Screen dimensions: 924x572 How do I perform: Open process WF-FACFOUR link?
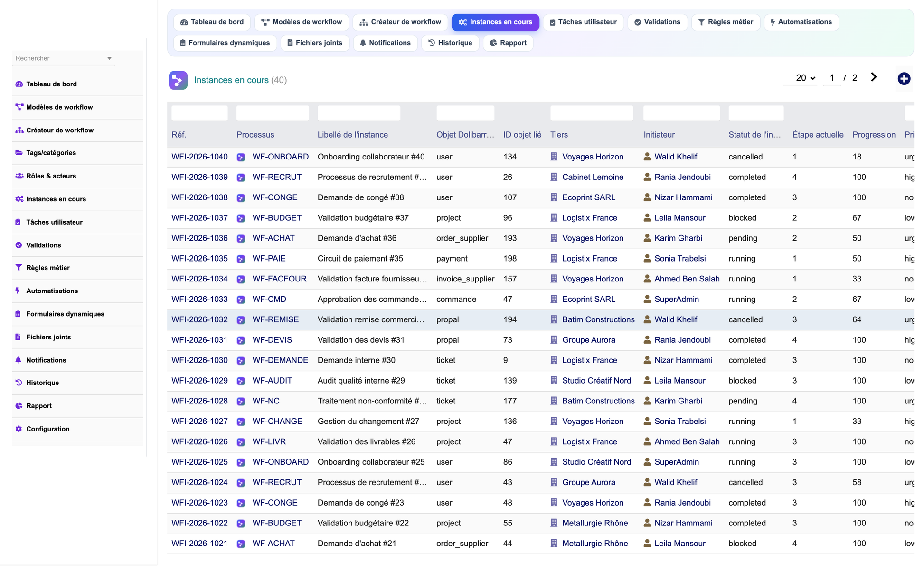tap(279, 279)
